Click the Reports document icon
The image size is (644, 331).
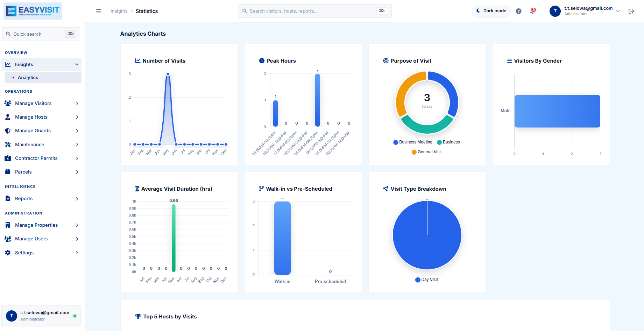8,198
